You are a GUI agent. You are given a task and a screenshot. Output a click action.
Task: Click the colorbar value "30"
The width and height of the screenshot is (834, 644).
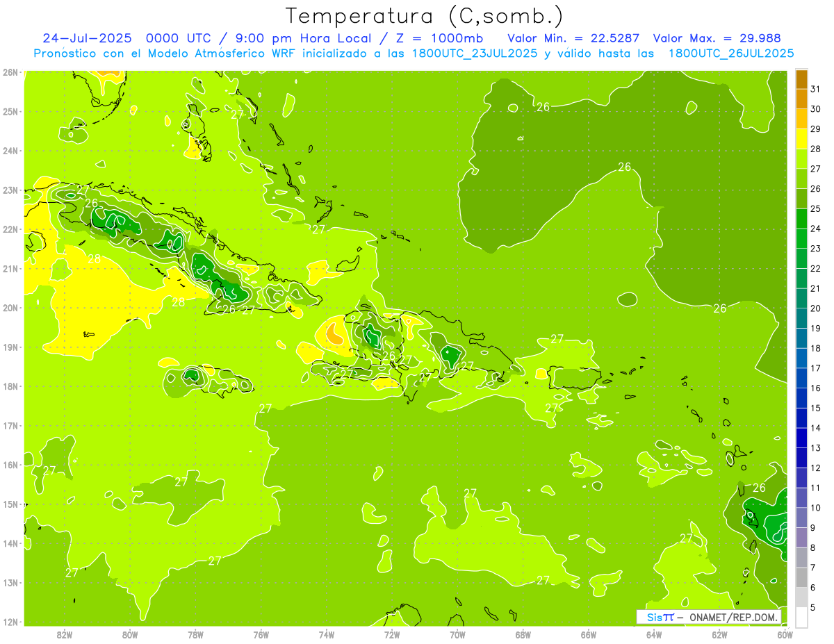pyautogui.click(x=817, y=109)
